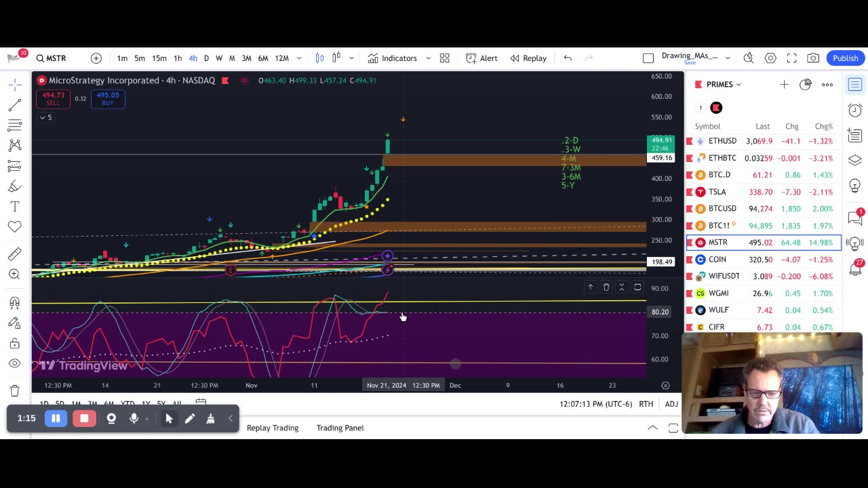The width and height of the screenshot is (868, 488).
Task: Click the red 494.73 SELL button
Action: click(x=53, y=98)
